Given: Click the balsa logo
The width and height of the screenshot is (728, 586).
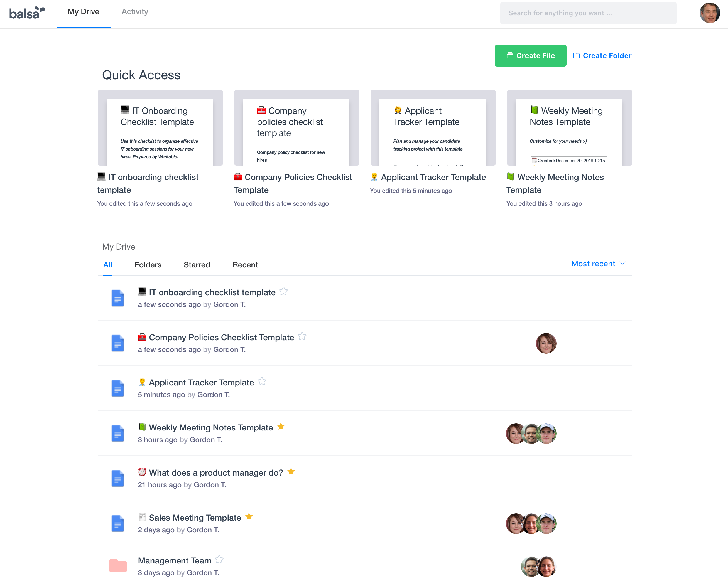Looking at the screenshot, I should pyautogui.click(x=27, y=13).
